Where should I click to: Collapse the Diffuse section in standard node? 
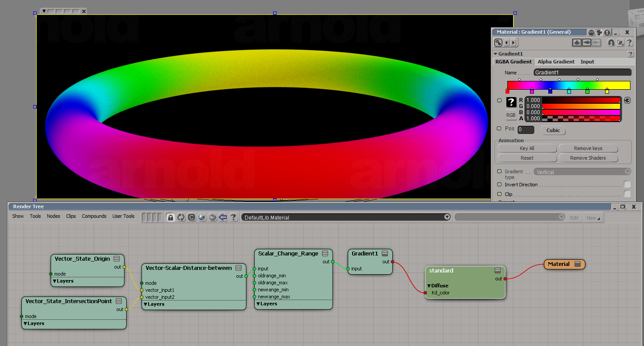(x=429, y=286)
